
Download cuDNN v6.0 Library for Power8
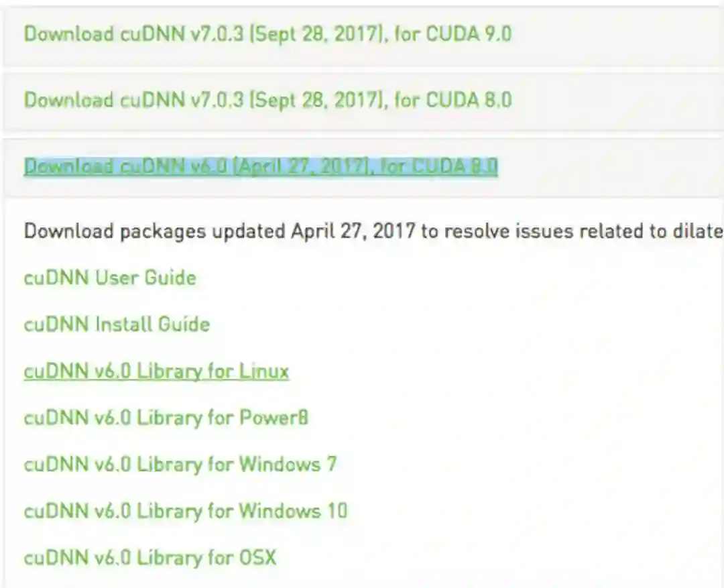coord(166,418)
